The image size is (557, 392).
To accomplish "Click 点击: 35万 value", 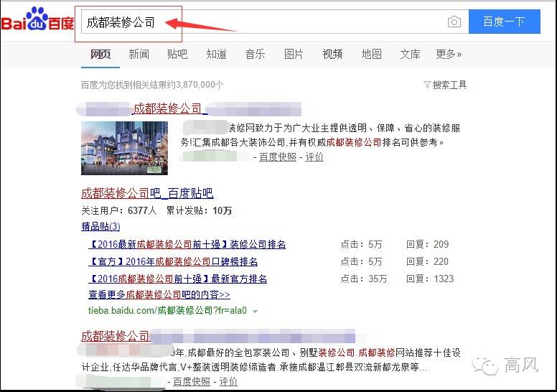I will 363,279.
